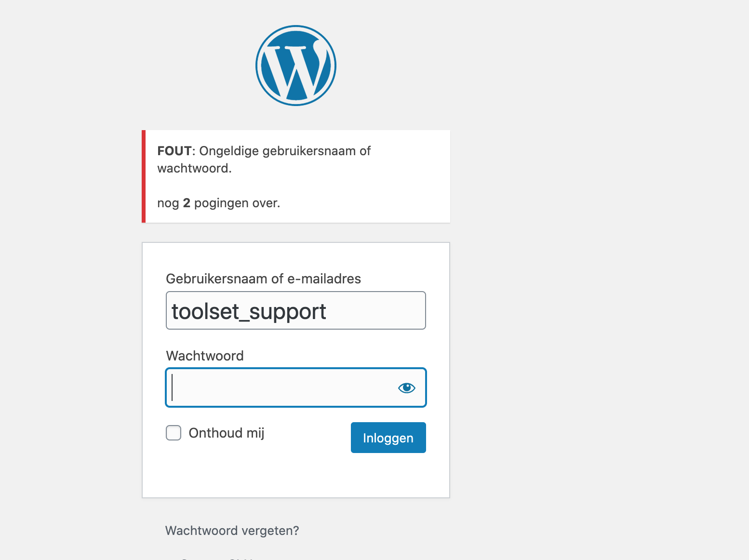Click the empty area below Inloggen in the form
Viewport: 749px width, 560px height.
pos(296,475)
